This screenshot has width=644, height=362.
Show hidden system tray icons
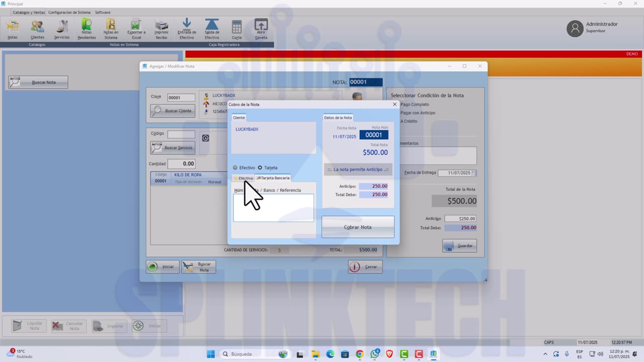point(545,354)
